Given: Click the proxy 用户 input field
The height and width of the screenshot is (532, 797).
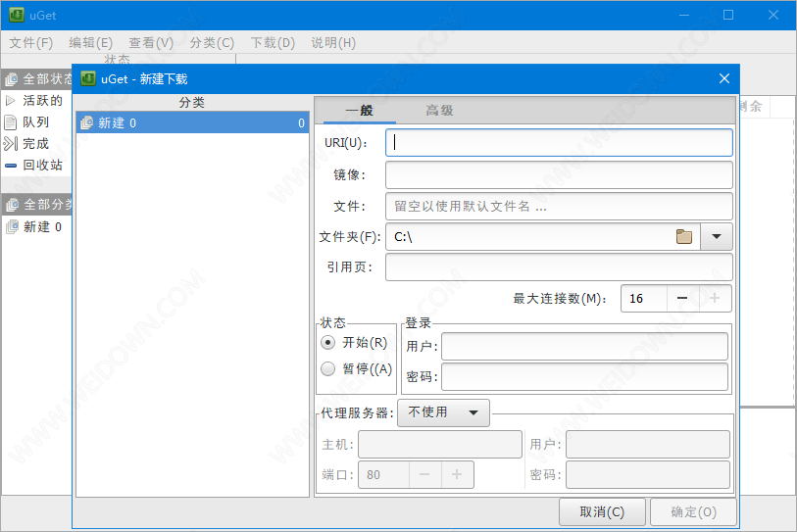Looking at the screenshot, I should pyautogui.click(x=648, y=445).
